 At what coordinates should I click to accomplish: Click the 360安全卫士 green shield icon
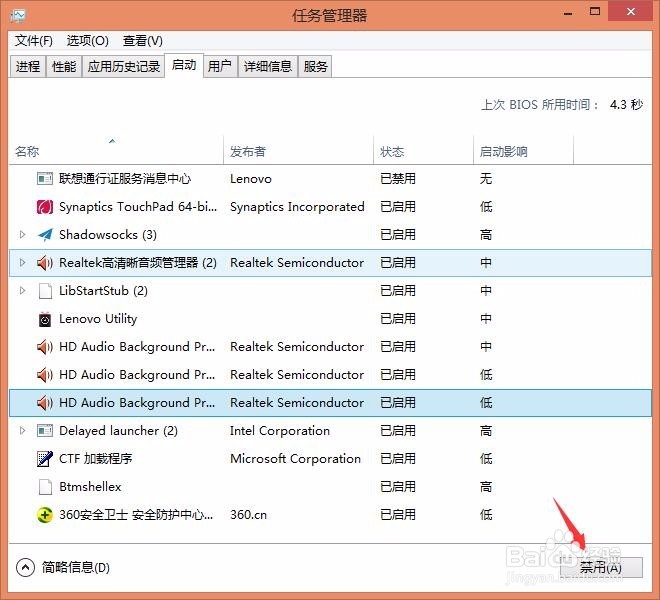point(45,515)
